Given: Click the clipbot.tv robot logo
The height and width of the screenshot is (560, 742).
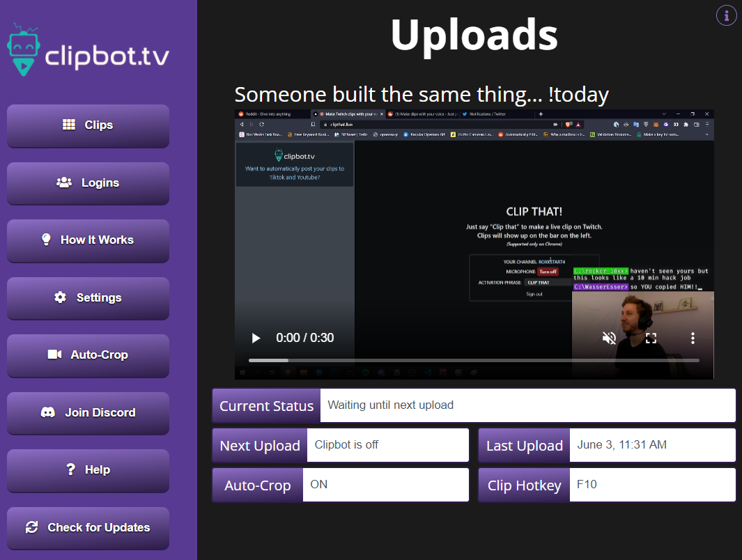Looking at the screenshot, I should 23,49.
